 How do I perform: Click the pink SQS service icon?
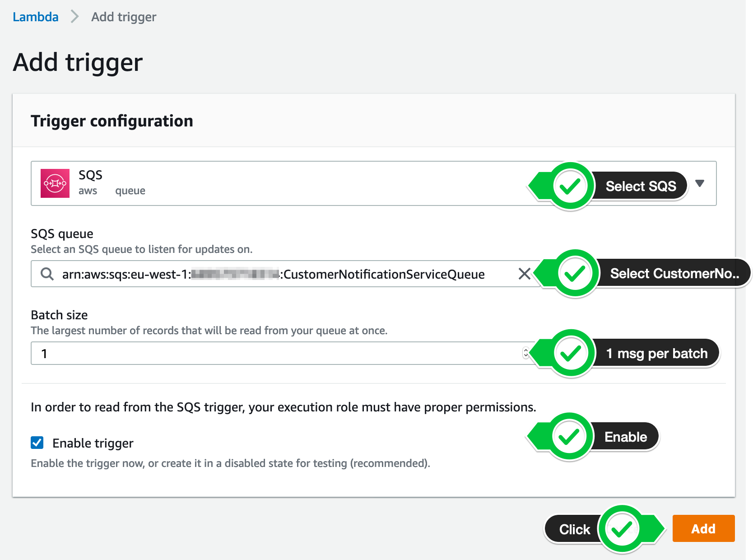tap(55, 183)
